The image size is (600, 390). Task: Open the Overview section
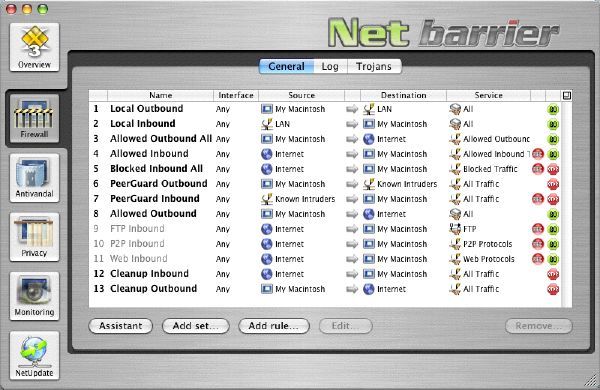point(34,47)
